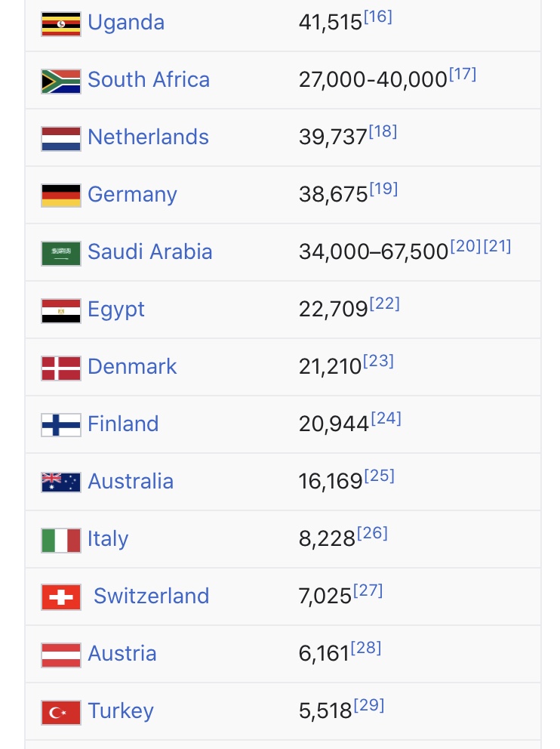Jump to footnote 21 for Saudi Arabia
Image resolution: width=560 pixels, height=749 pixels.
pos(497,246)
